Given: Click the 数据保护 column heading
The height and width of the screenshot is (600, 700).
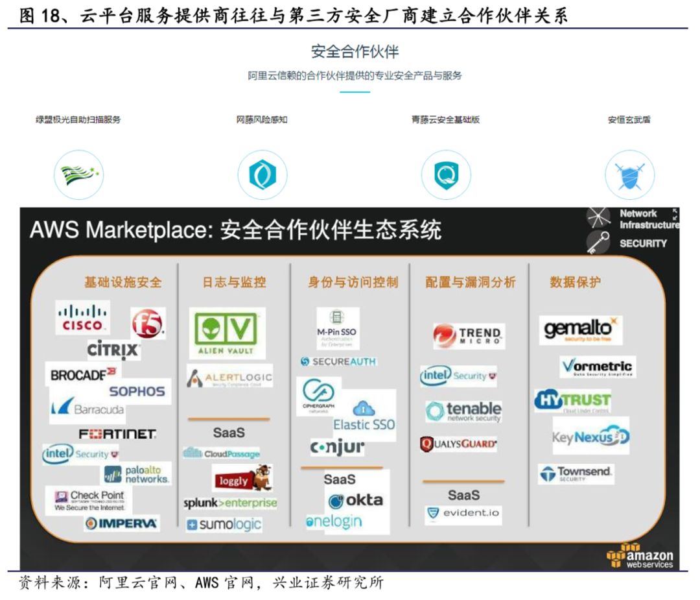Looking at the screenshot, I should click(575, 282).
